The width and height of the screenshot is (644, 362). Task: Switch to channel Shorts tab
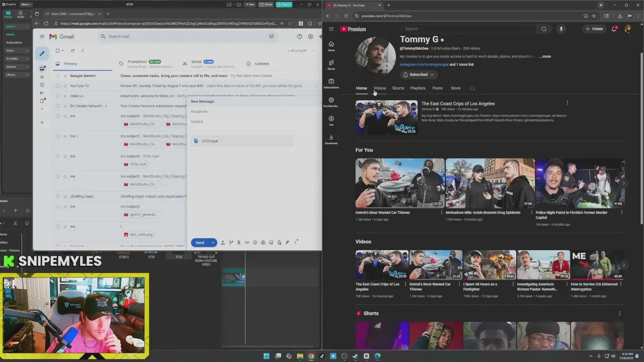[398, 88]
